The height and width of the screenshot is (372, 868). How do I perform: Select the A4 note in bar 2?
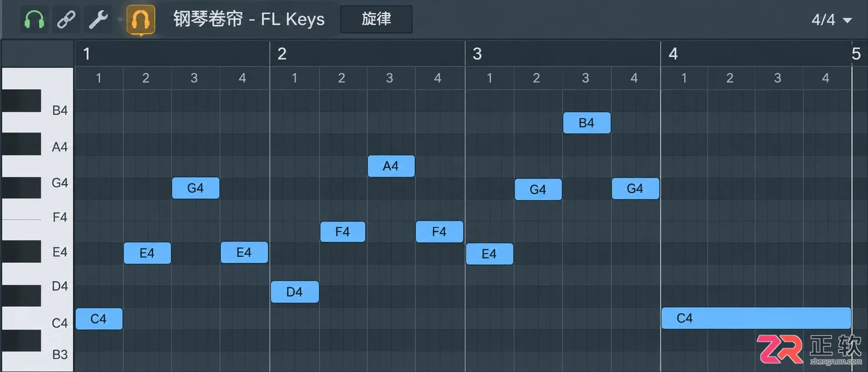click(391, 166)
